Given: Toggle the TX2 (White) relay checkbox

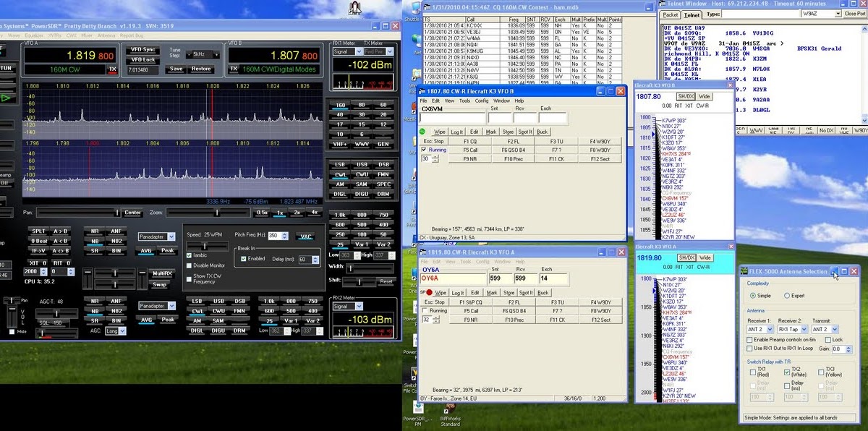Looking at the screenshot, I should (x=788, y=371).
